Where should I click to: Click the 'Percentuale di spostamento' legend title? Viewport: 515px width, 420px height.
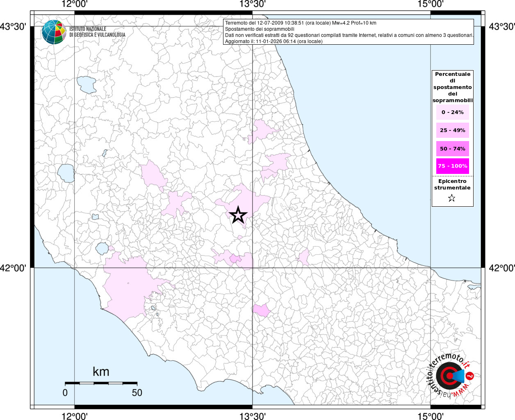452,87
